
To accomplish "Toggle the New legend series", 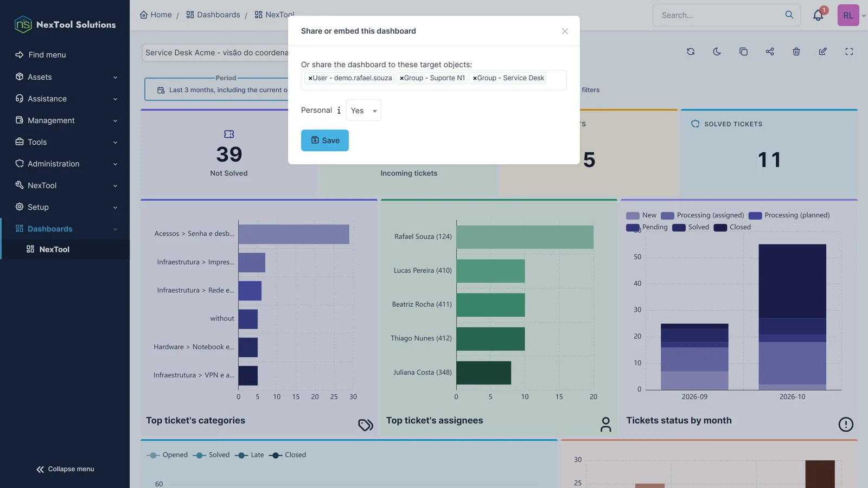I will click(641, 215).
